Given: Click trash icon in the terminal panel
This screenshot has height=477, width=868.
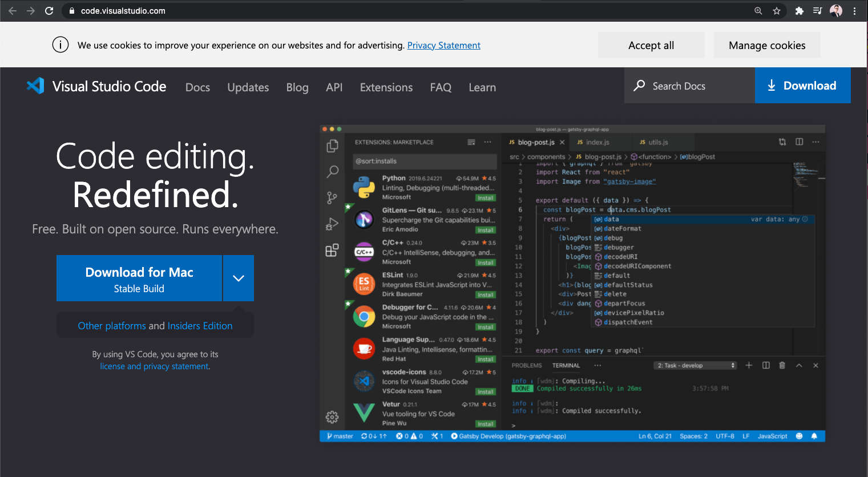Looking at the screenshot, I should 782,365.
